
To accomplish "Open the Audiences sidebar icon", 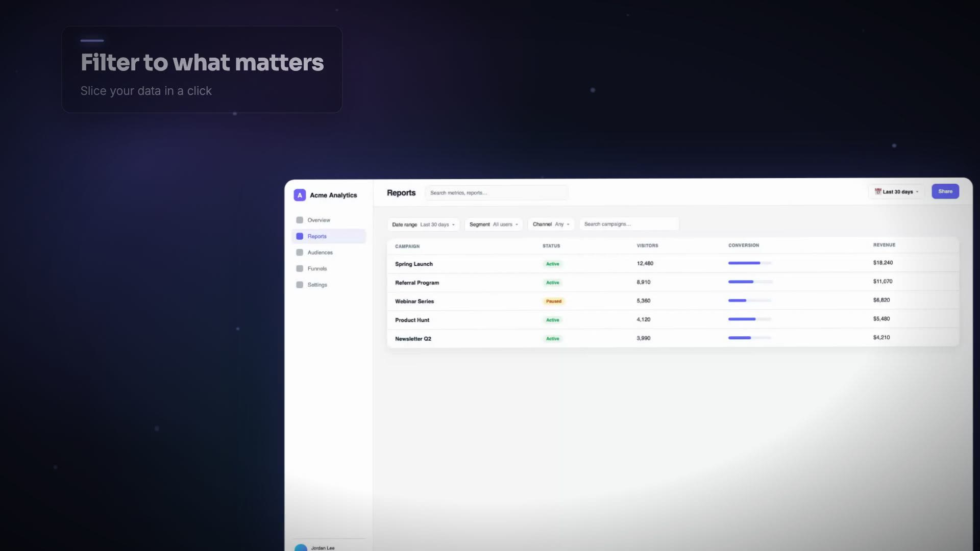I will coord(300,253).
